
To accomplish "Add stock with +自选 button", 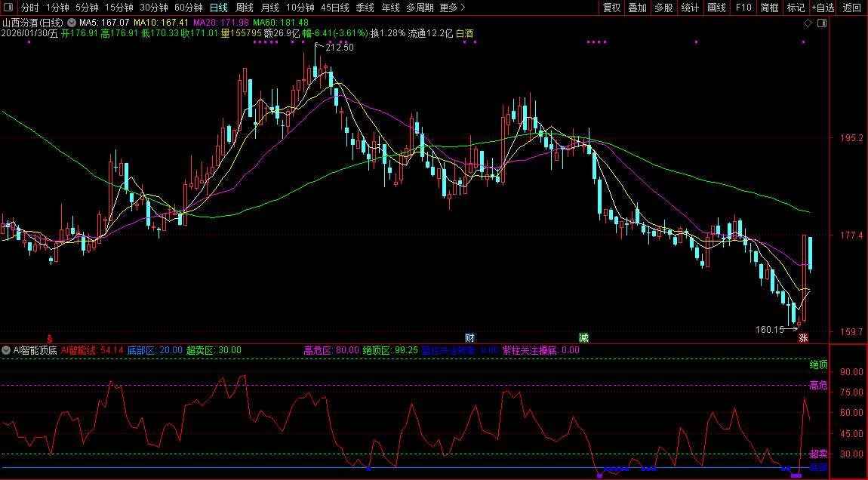I will pos(823,8).
